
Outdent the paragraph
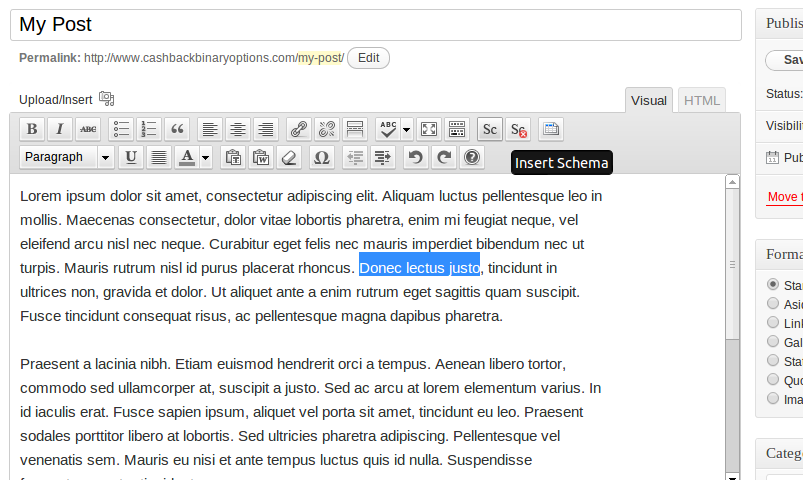tap(355, 157)
